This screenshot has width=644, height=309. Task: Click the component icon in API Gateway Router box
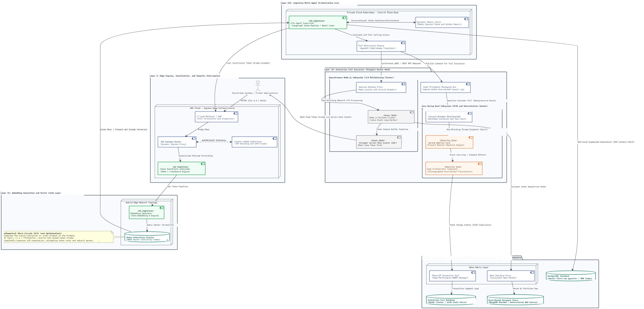click(194, 138)
